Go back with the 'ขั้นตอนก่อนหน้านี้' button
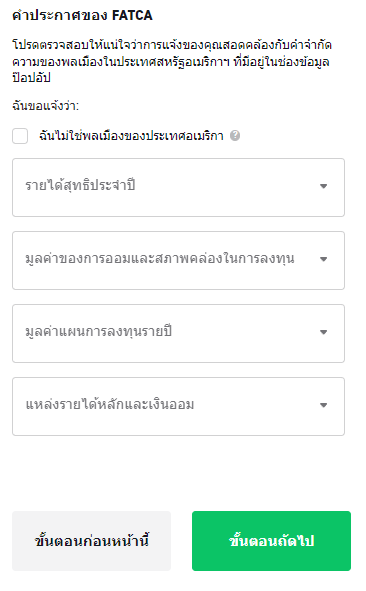Viewport: 366px width, 591px height. (x=92, y=541)
